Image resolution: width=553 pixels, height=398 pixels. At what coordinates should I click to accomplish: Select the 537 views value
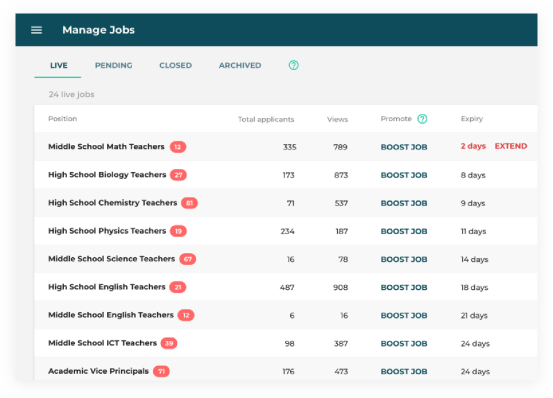coord(341,203)
